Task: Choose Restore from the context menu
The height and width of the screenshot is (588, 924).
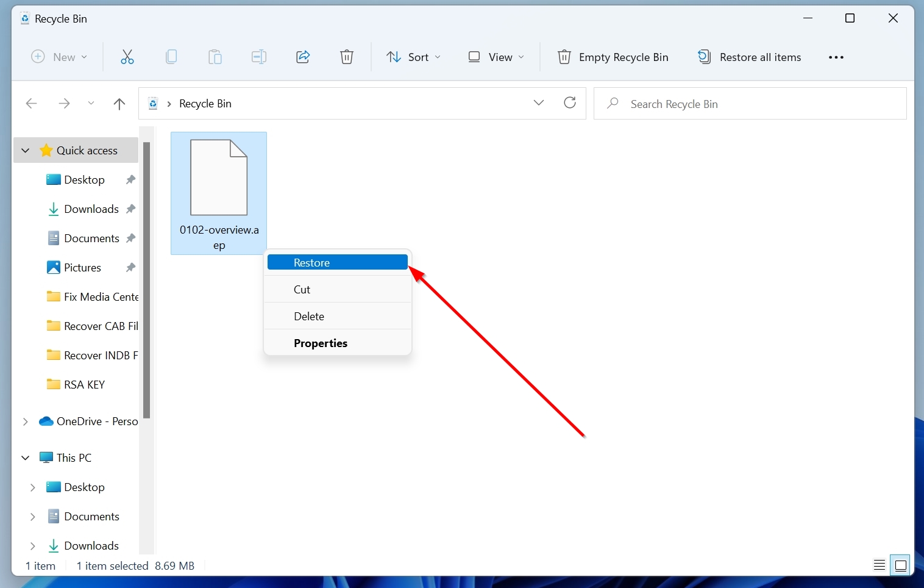Action: pyautogui.click(x=337, y=262)
